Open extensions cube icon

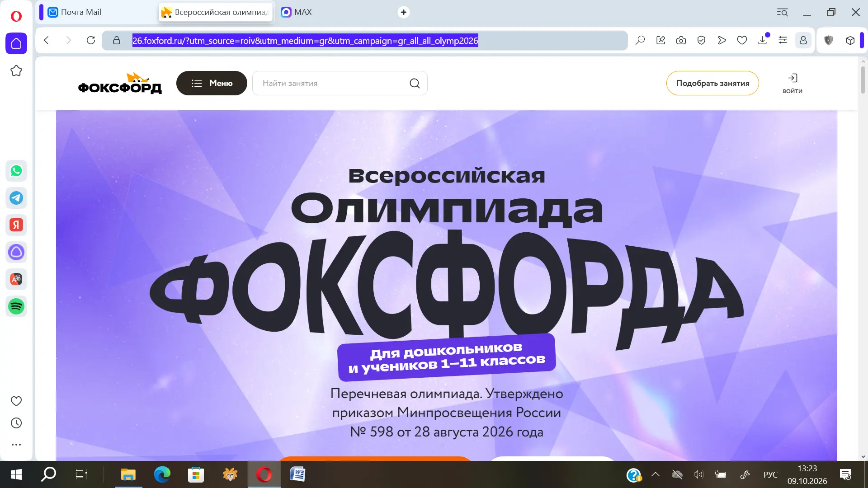pyautogui.click(x=850, y=40)
